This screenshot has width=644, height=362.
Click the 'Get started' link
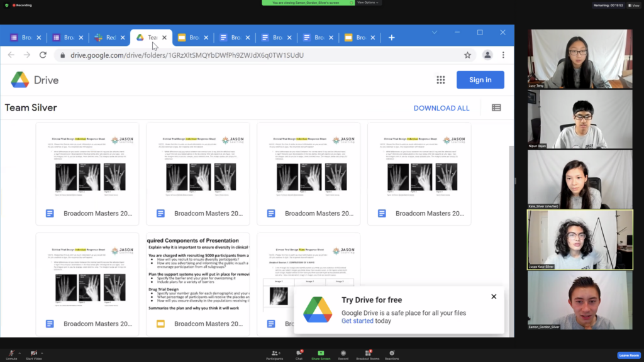click(357, 321)
